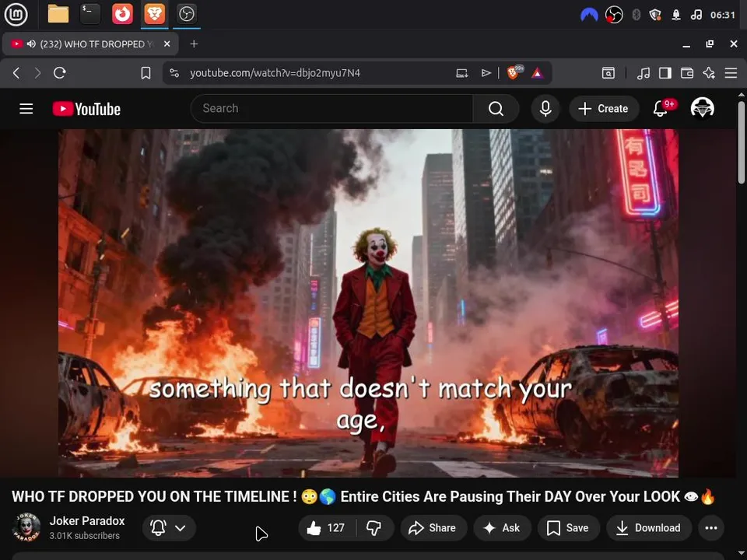
Task: Open a new browser tab
Action: pos(194,44)
